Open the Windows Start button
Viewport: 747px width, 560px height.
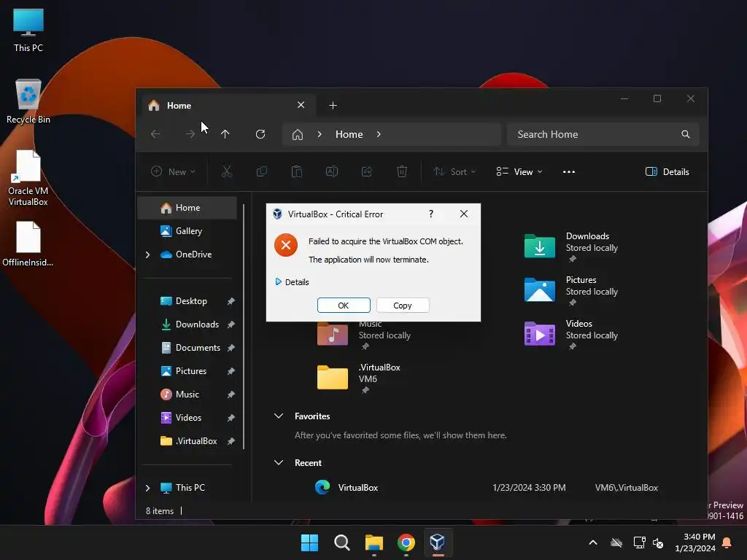tap(309, 542)
